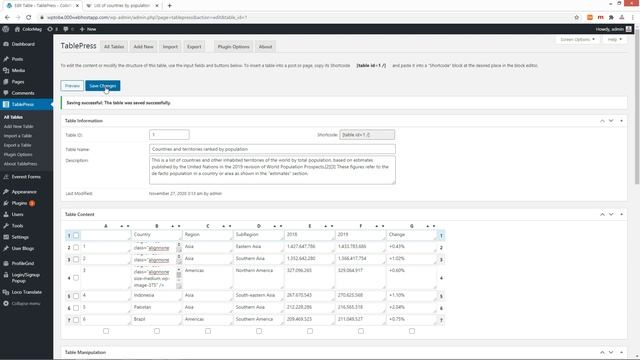
Task: Open the Tools wrench icon
Action: tap(6, 226)
